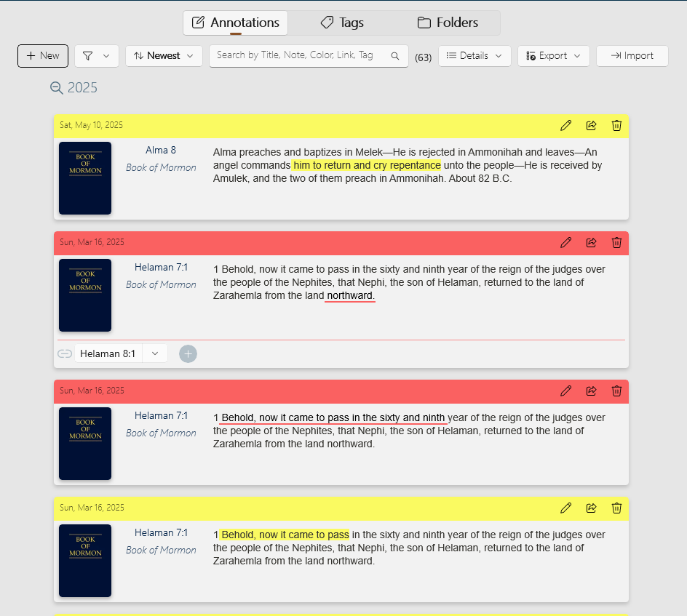Open Book of Mormon cover in 'sixty and ninth' card
The width and height of the screenshot is (687, 616).
85,444
